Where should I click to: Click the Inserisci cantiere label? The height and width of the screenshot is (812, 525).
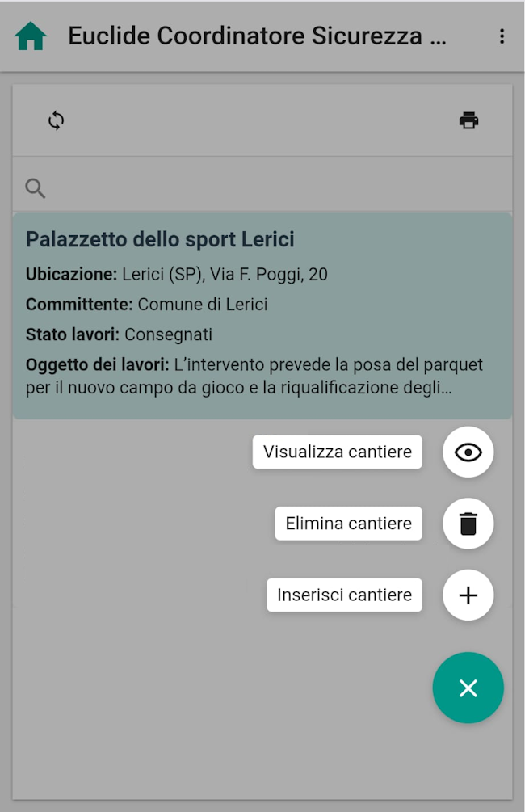click(344, 595)
